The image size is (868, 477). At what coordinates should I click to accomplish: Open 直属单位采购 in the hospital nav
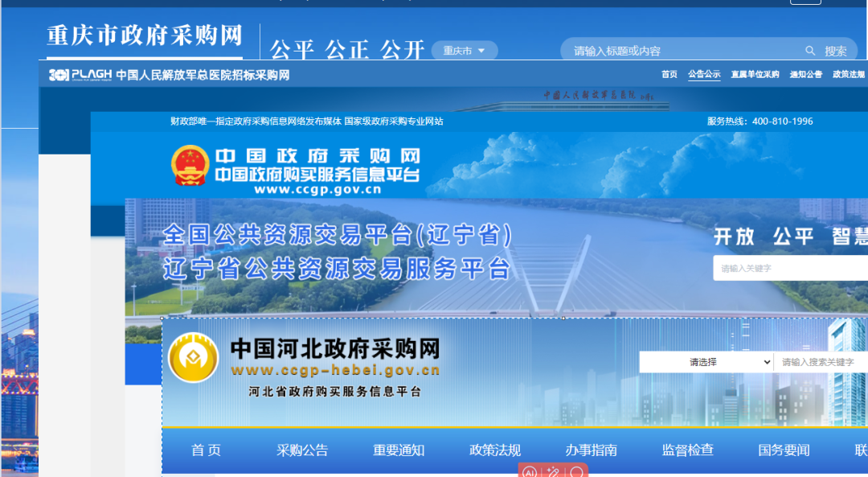(755, 74)
